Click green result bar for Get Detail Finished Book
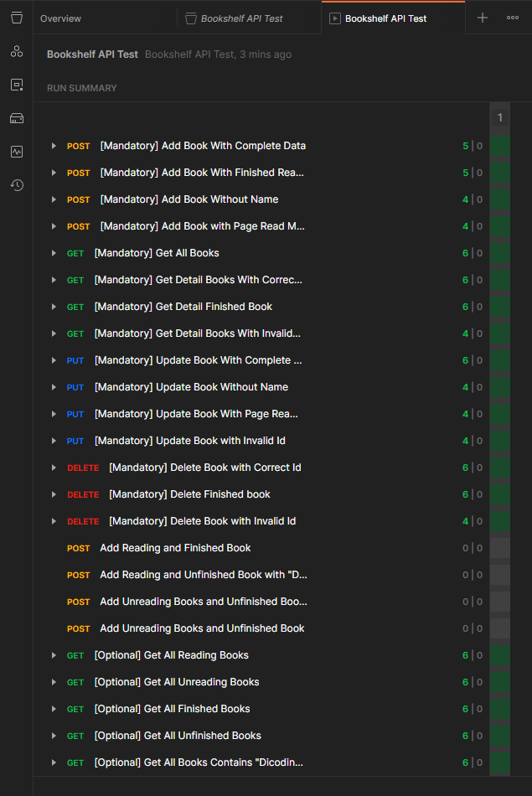The image size is (532, 796). pos(500,307)
